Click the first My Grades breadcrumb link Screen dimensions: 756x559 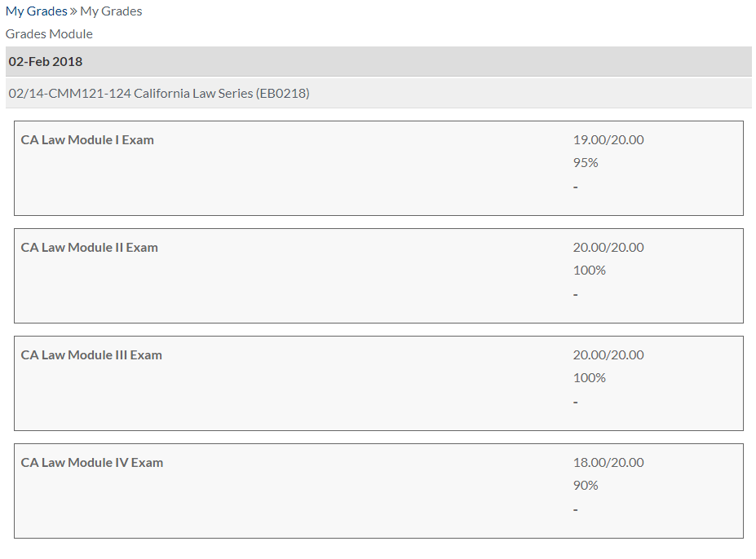[36, 11]
